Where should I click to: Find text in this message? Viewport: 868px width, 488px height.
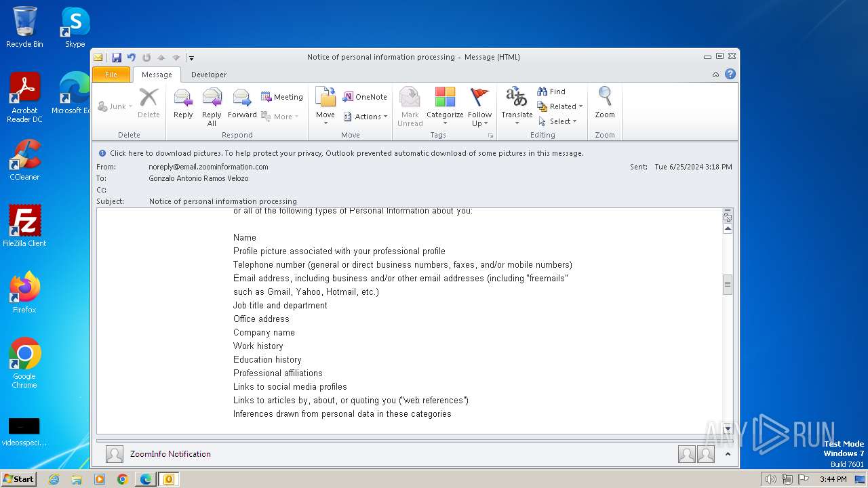pyautogui.click(x=551, y=91)
